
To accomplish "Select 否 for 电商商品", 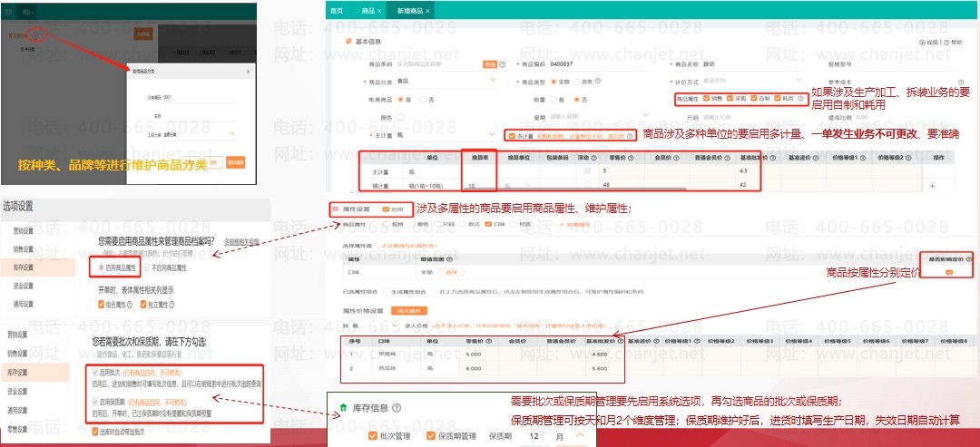I will click(423, 99).
